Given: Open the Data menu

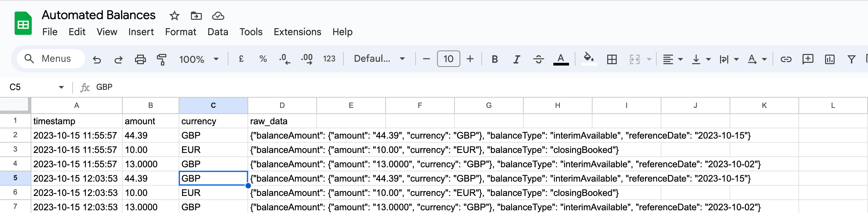Looking at the screenshot, I should click(x=218, y=32).
